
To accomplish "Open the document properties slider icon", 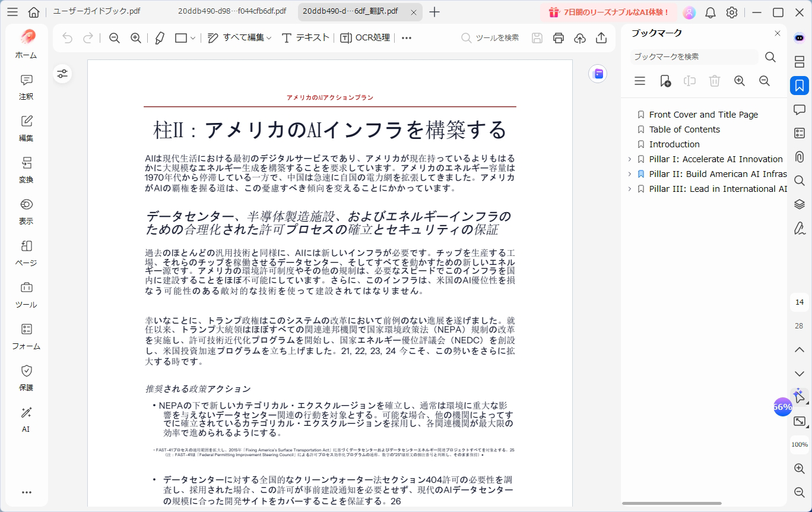I will [62, 74].
